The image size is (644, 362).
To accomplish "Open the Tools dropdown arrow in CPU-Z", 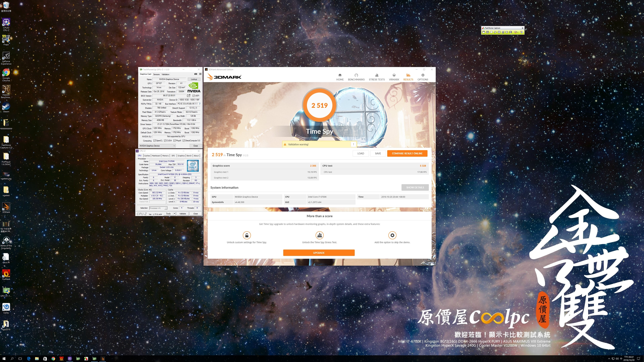I will [x=174, y=214].
